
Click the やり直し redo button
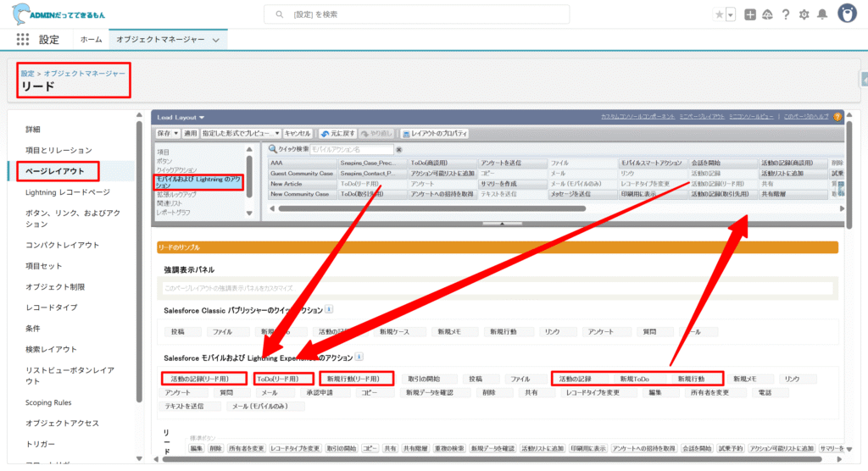coord(376,133)
